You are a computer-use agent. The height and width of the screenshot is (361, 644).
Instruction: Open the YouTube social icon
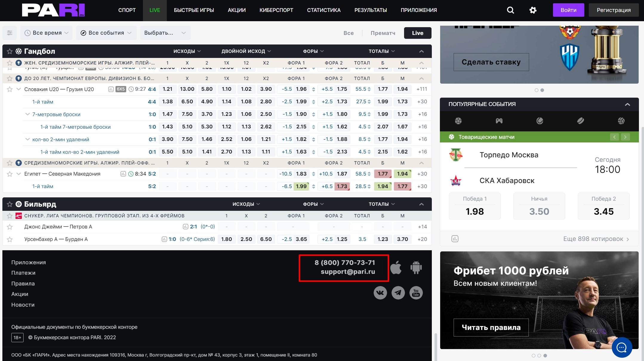(x=416, y=293)
